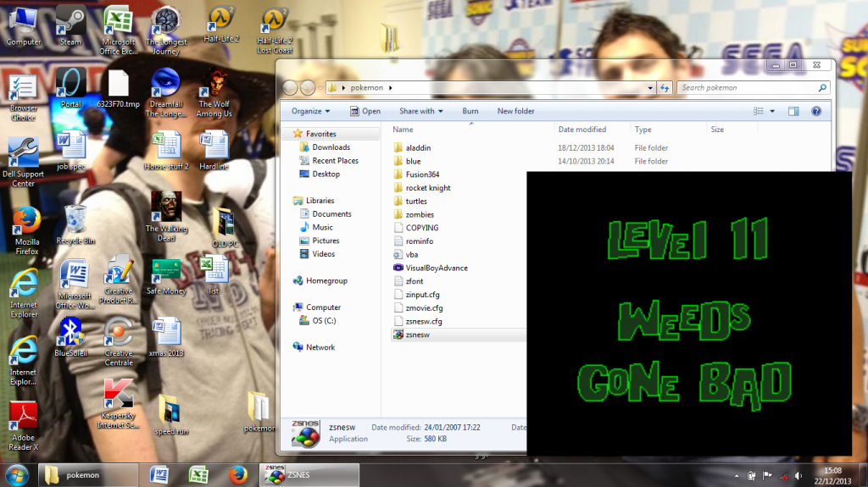Click the Burn toolbar button
This screenshot has width=868, height=487.
click(470, 111)
